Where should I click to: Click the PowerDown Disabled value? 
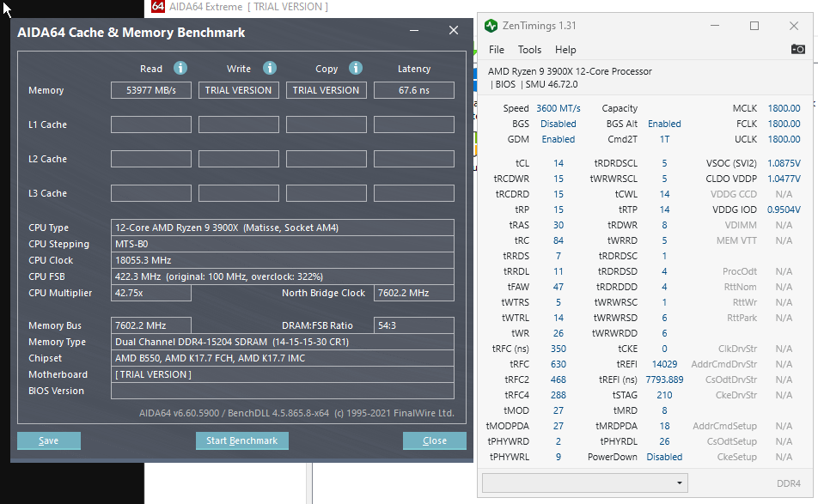[664, 457]
